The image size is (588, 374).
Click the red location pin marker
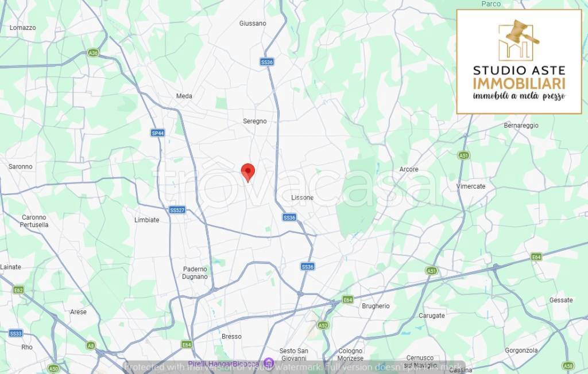pyautogui.click(x=248, y=173)
